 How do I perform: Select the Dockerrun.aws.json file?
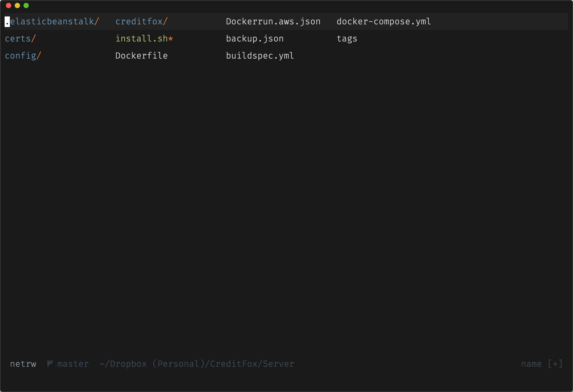[273, 22]
